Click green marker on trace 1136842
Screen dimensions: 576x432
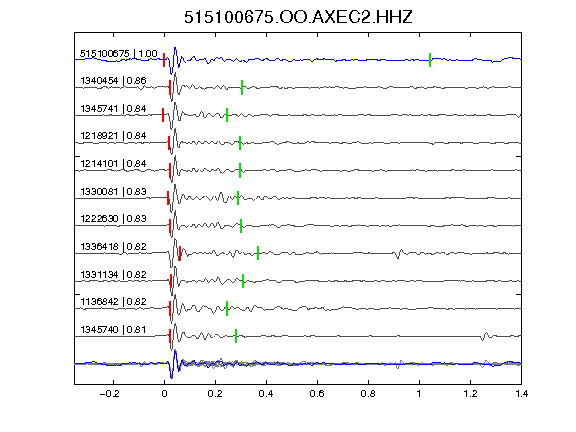coord(227,309)
